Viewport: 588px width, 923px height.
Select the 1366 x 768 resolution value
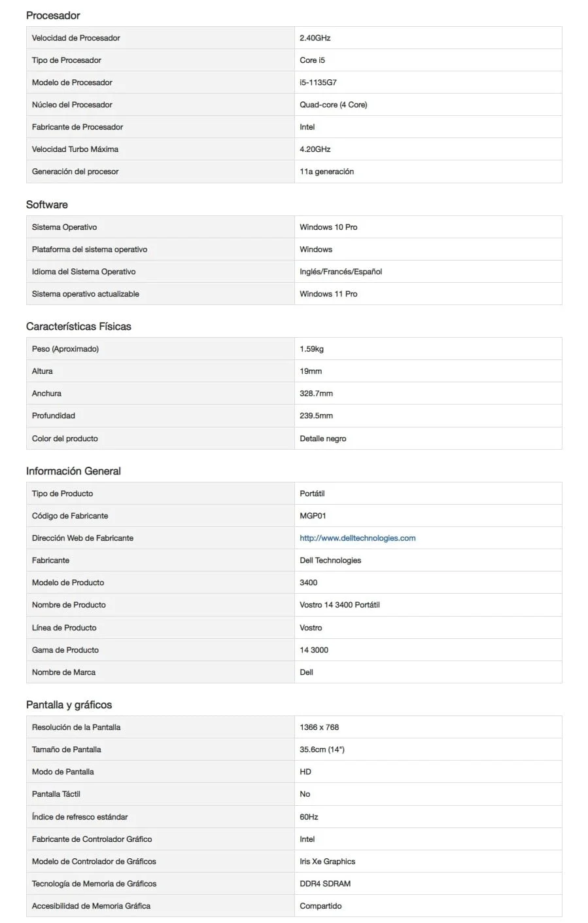(x=319, y=727)
